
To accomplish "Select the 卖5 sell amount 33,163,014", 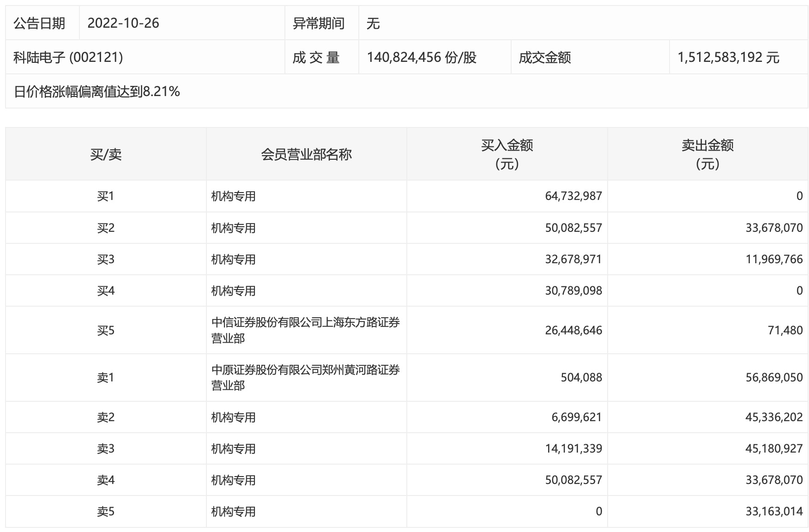I will pos(774,512).
